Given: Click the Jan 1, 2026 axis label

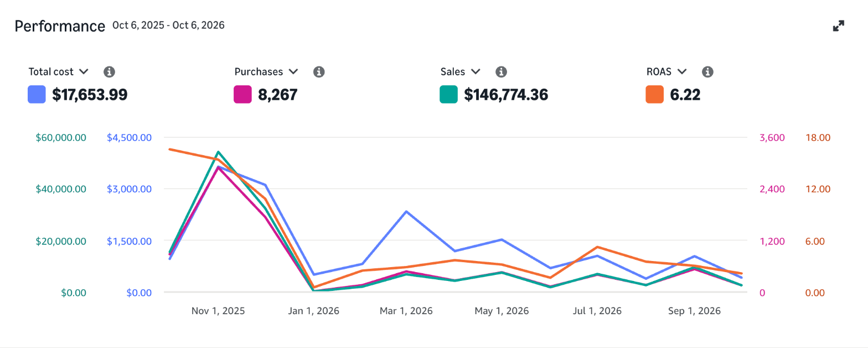Looking at the screenshot, I should (x=313, y=311).
